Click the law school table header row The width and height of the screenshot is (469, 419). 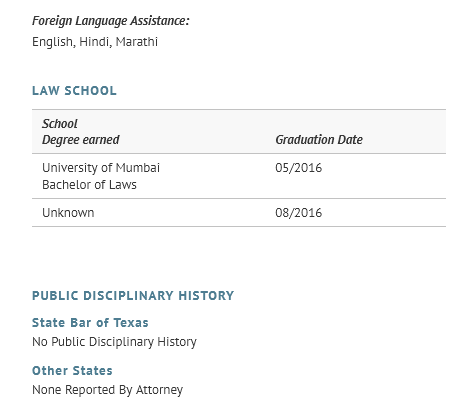(x=239, y=132)
